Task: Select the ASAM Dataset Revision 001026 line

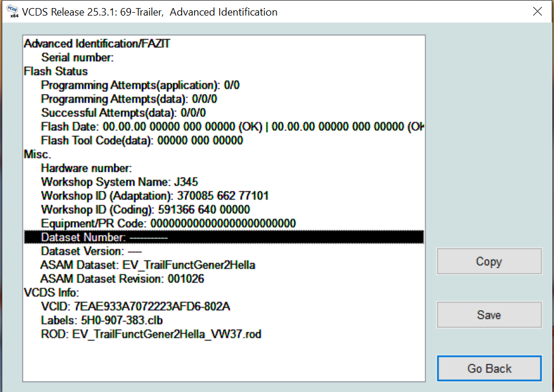Action: [224, 279]
